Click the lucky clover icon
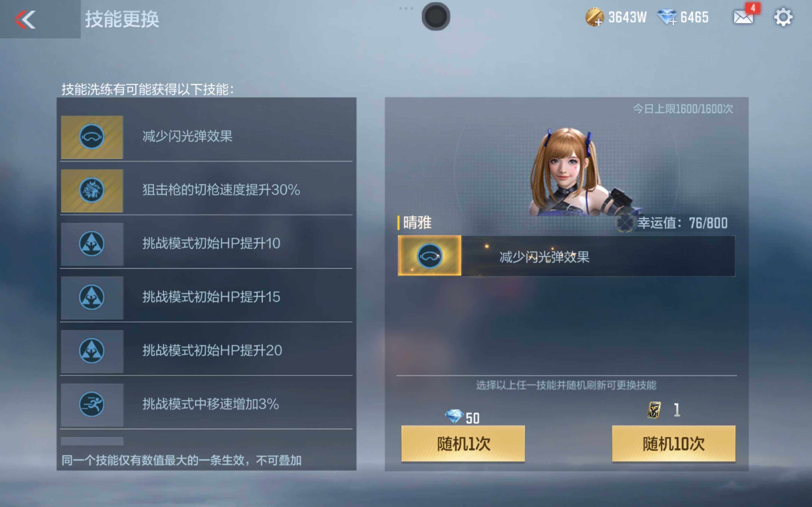 [x=625, y=223]
